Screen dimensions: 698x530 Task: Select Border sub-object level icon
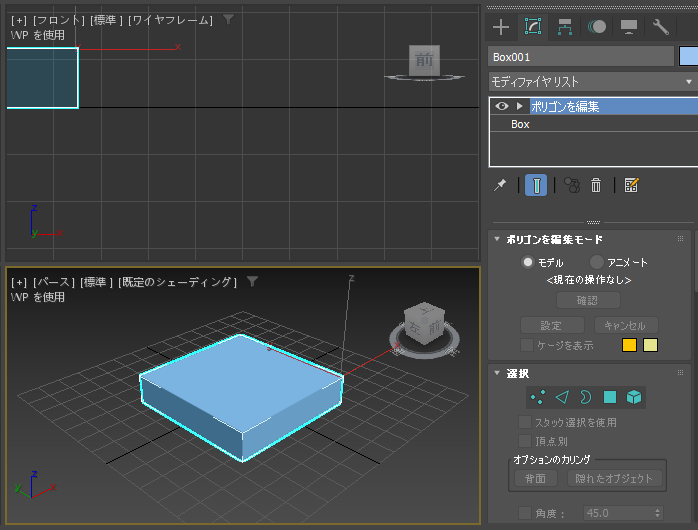coord(586,397)
